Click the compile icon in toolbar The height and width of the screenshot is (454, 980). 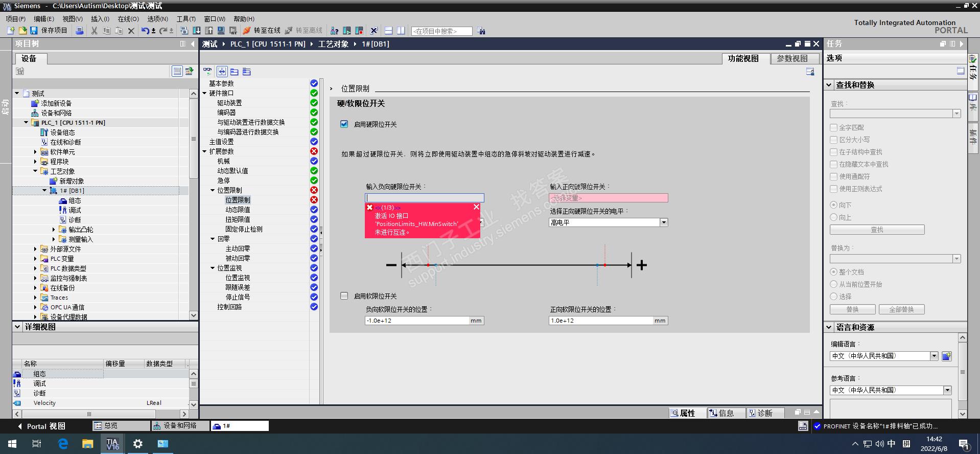pyautogui.click(x=184, y=31)
